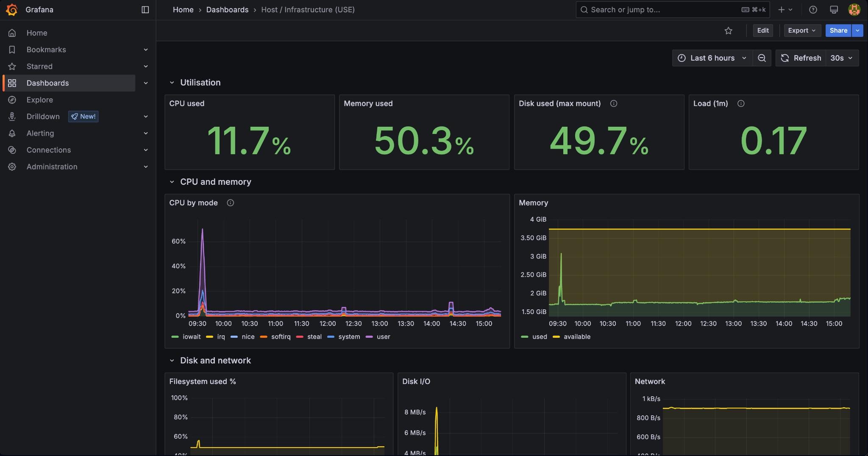The image size is (868, 456).
Task: Star this dashboard as favorite
Action: point(728,31)
